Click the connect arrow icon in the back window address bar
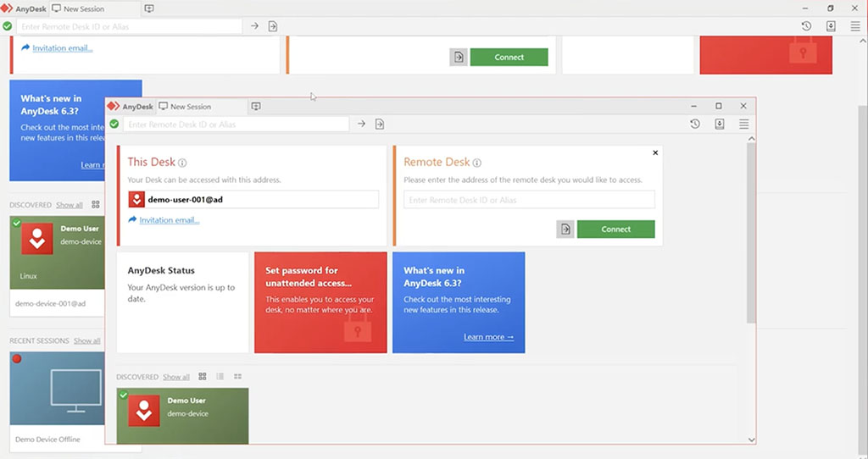Viewport: 868px width, 459px height. 254,26
